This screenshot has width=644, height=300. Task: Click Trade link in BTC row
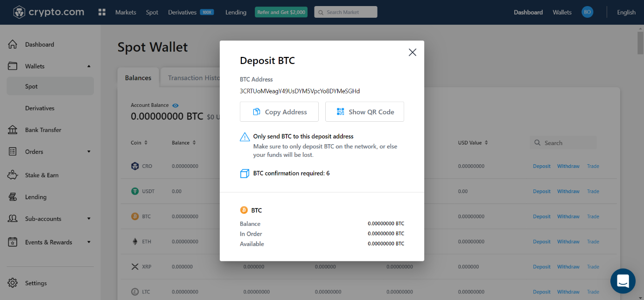click(x=593, y=216)
